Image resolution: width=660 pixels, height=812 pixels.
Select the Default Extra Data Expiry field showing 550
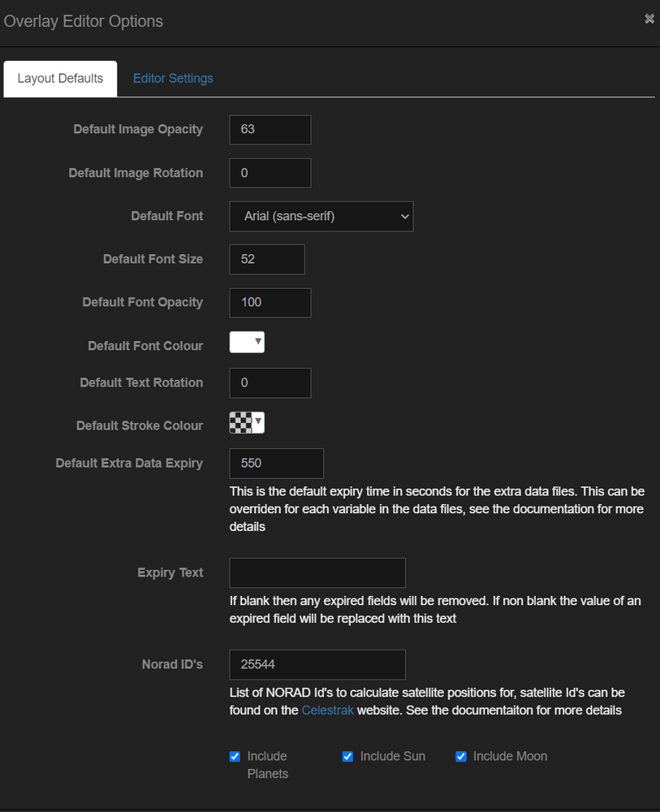click(x=276, y=463)
